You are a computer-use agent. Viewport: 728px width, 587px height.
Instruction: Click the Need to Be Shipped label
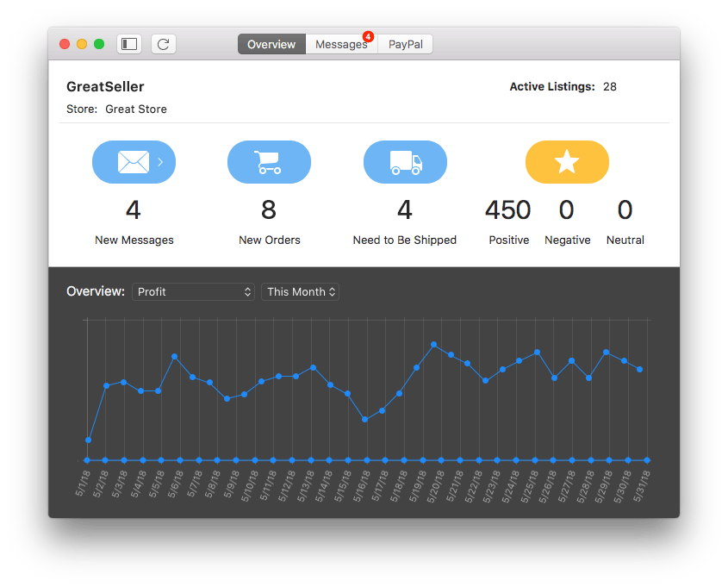point(405,240)
